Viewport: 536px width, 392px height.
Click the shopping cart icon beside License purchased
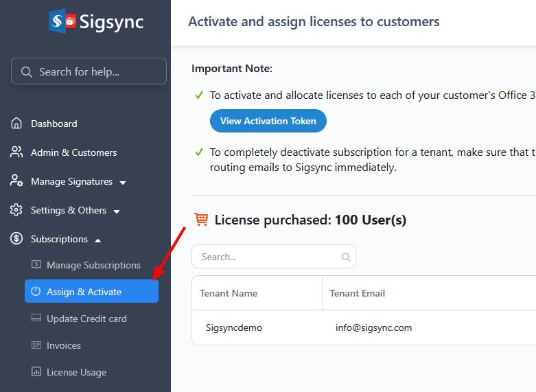[201, 219]
